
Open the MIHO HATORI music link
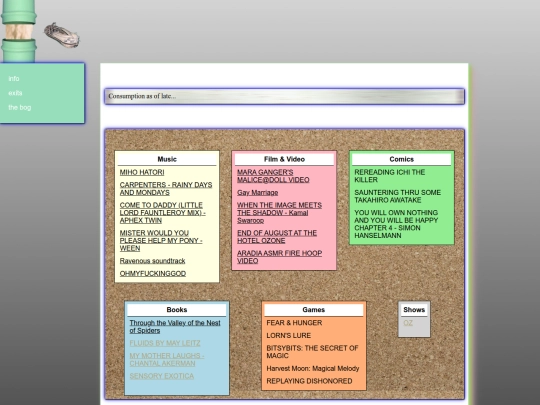click(x=142, y=172)
